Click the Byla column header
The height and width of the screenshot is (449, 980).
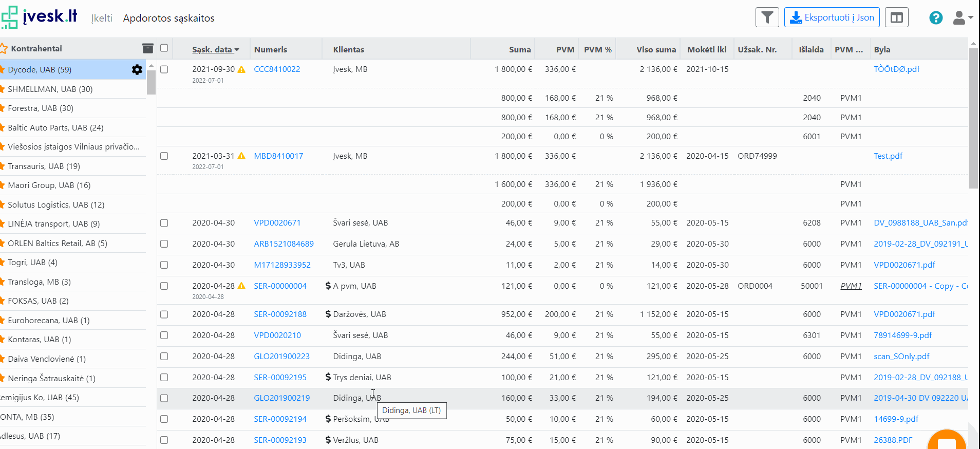[882, 49]
